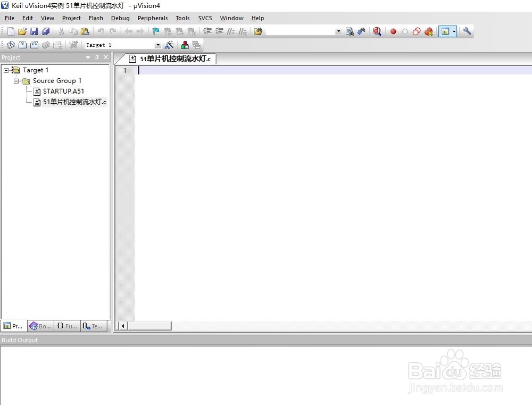Toggle project window view button

pyautogui.click(x=445, y=31)
